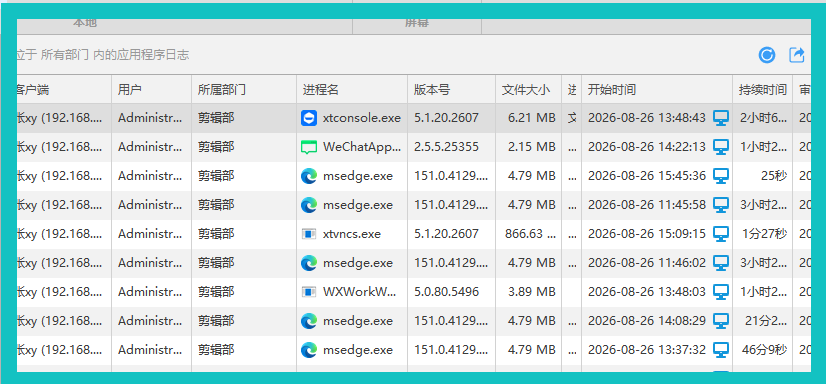Click Administr... user in the WeChatApp row
Screen dimensions: 826x384
150,147
